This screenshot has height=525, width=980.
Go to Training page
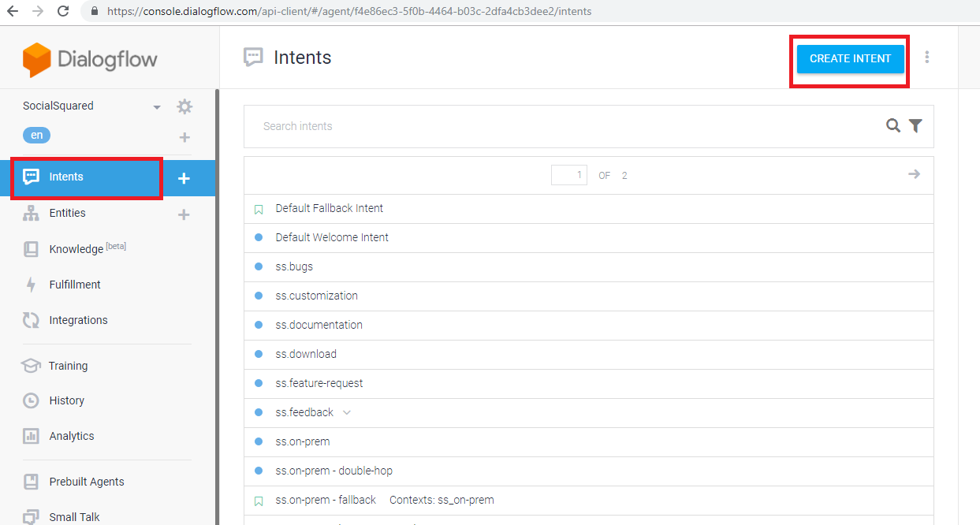pyautogui.click(x=68, y=366)
